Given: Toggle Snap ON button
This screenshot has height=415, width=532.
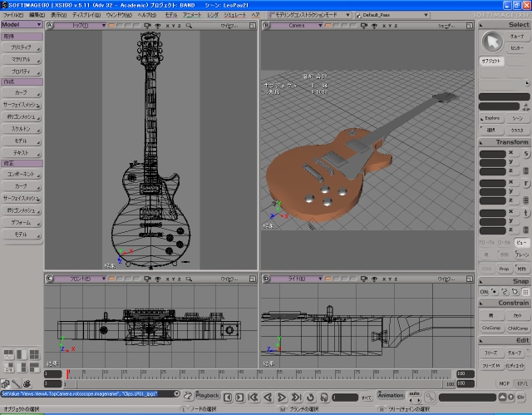Looking at the screenshot, I should tap(485, 292).
